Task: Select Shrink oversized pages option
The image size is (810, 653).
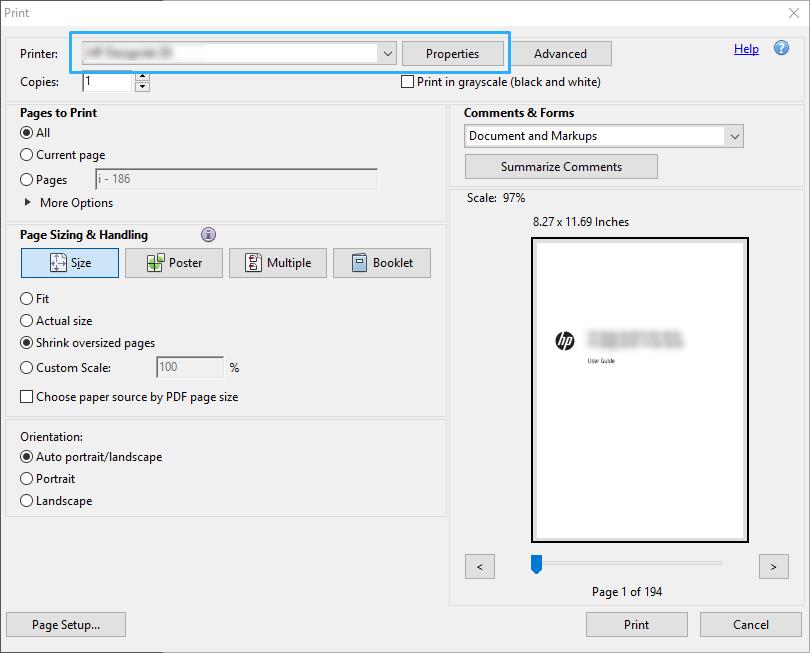Action: tap(26, 343)
